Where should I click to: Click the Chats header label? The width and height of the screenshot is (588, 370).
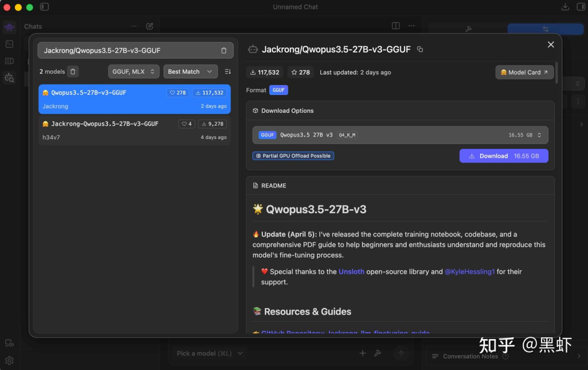pos(33,27)
